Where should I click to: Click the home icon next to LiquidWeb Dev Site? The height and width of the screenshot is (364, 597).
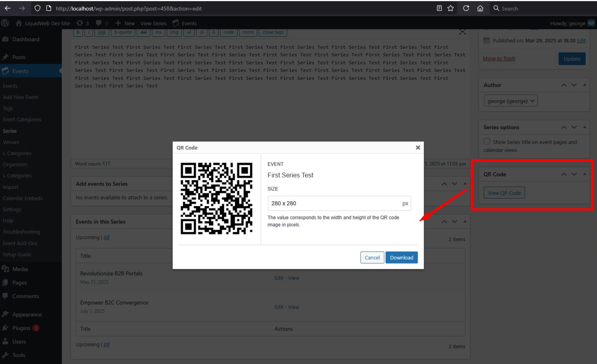(18, 23)
